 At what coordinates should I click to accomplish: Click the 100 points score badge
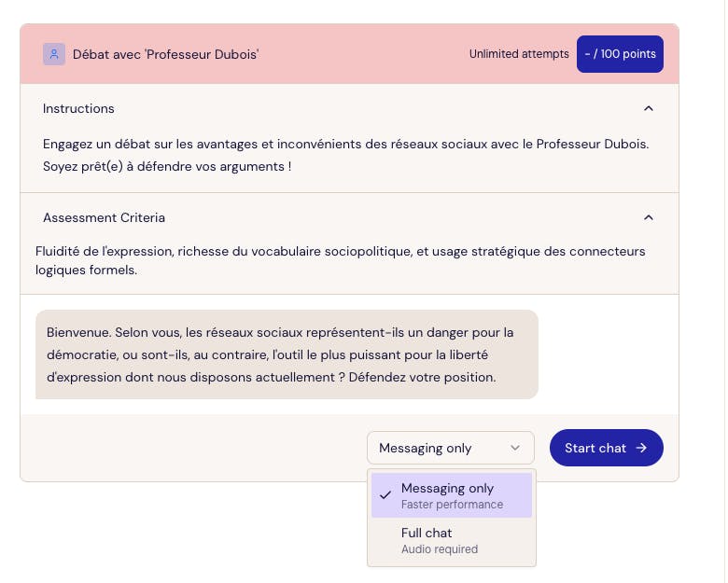[x=620, y=54]
